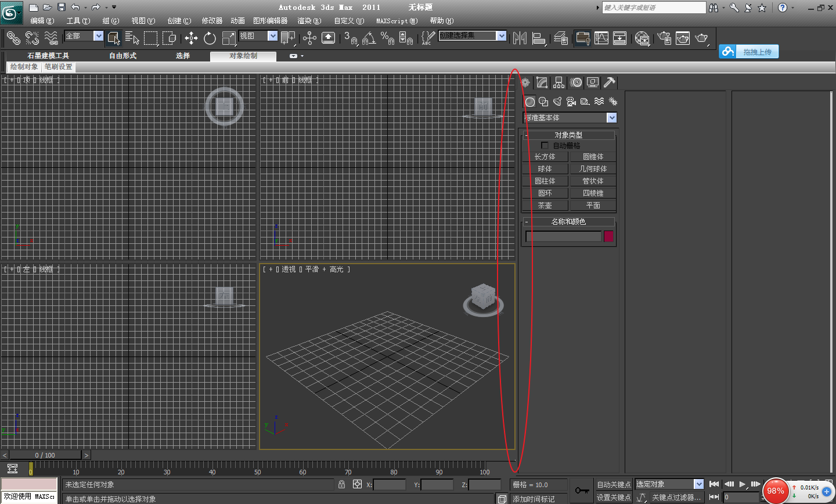The image size is (836, 504).
Task: Create a 长方体 box primitive
Action: 545,157
